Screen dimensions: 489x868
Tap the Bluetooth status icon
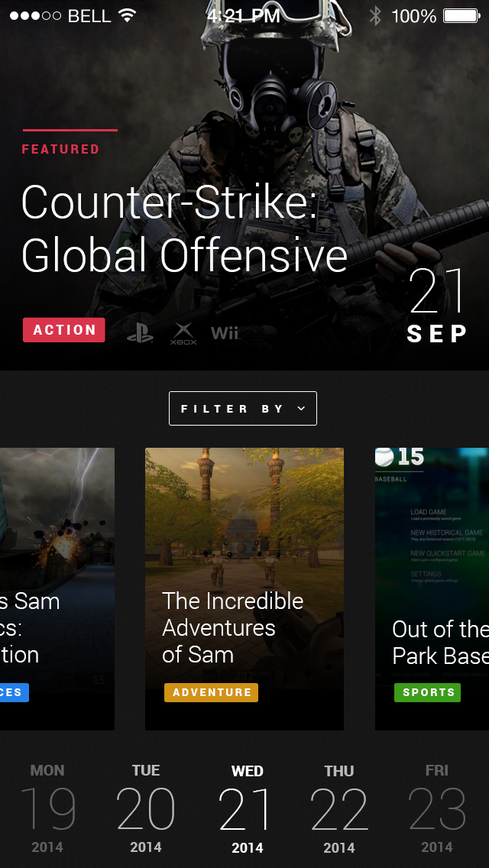tap(375, 15)
